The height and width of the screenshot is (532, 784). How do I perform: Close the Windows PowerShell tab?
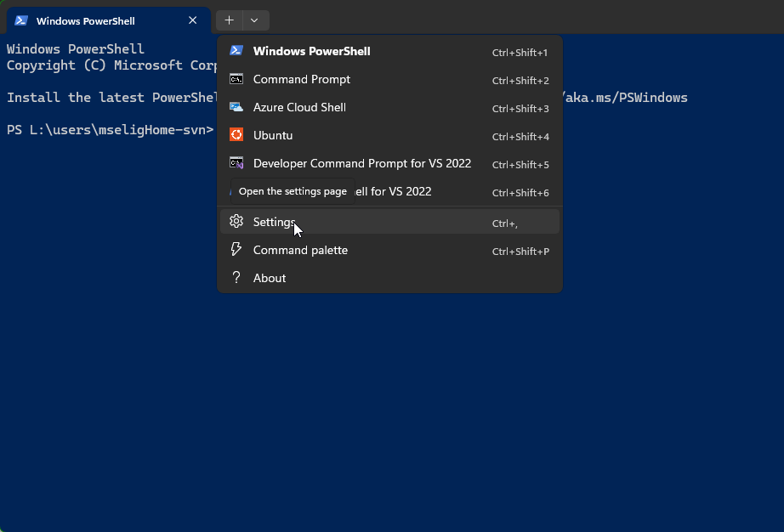[x=193, y=20]
